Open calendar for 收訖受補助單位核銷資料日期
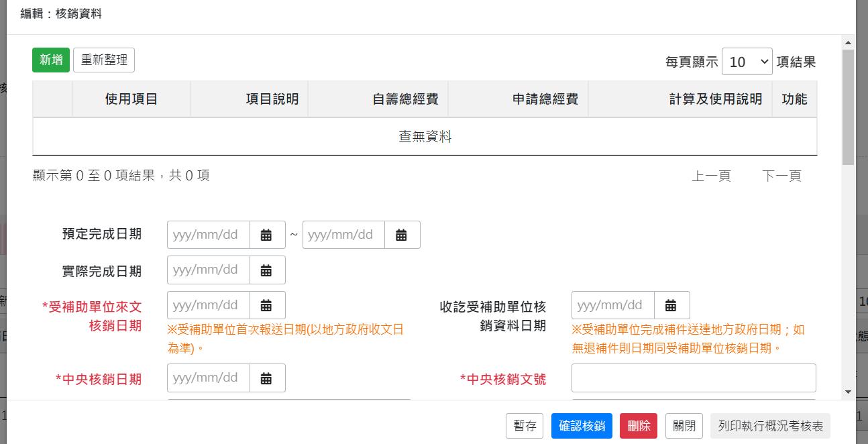Image resolution: width=868 pixels, height=444 pixels. (x=671, y=305)
